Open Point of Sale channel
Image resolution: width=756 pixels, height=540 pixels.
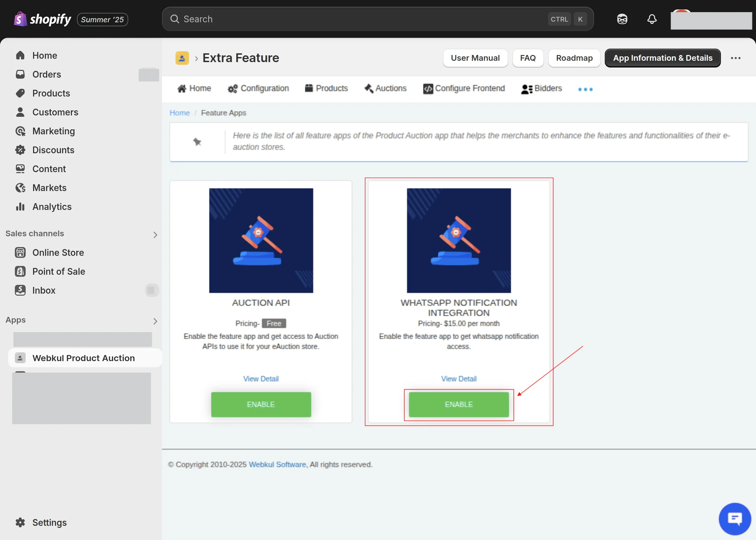click(x=58, y=271)
